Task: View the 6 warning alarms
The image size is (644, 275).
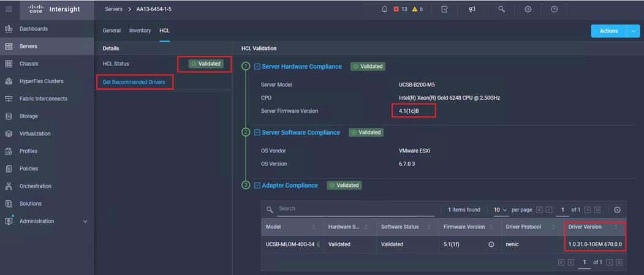Action: click(x=418, y=9)
